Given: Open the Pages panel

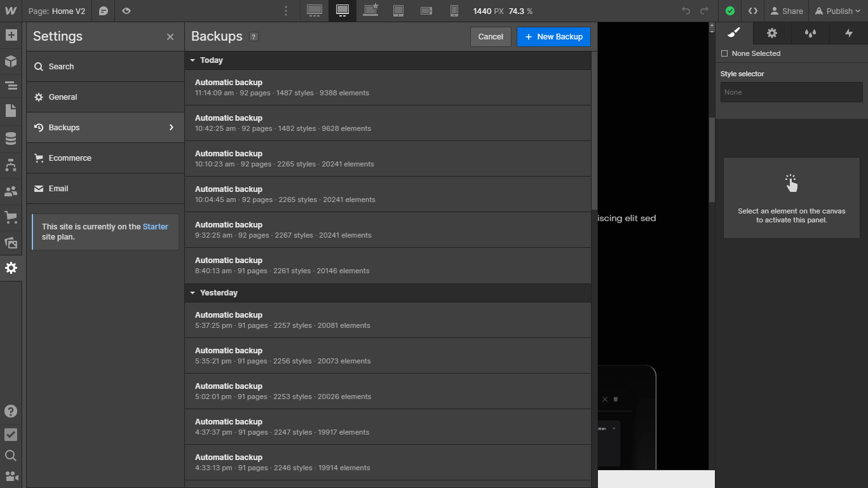Looking at the screenshot, I should (x=11, y=112).
